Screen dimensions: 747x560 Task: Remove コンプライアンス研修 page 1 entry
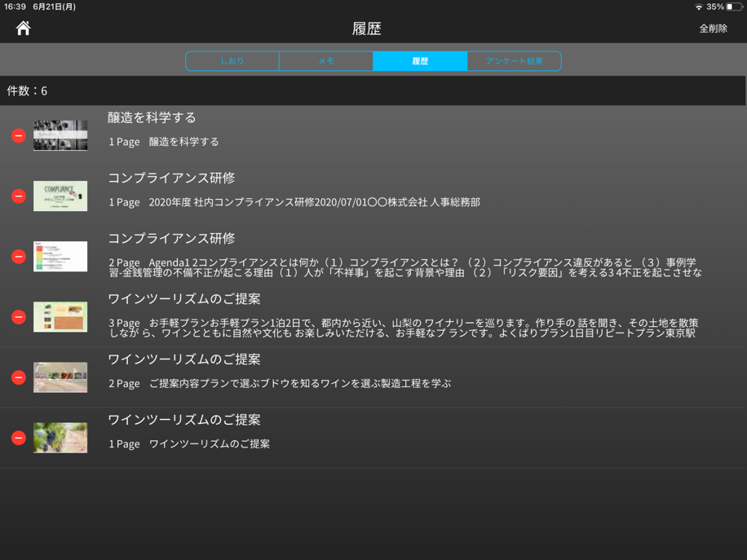click(x=19, y=196)
